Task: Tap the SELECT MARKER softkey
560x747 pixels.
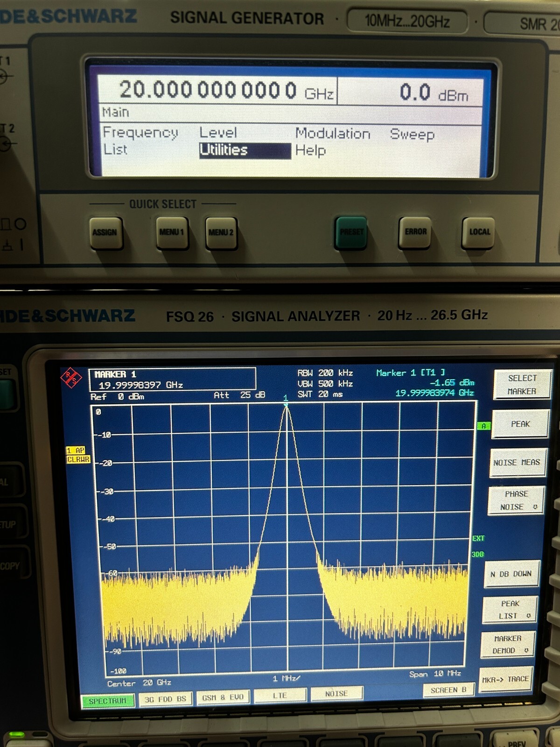Action: (521, 385)
